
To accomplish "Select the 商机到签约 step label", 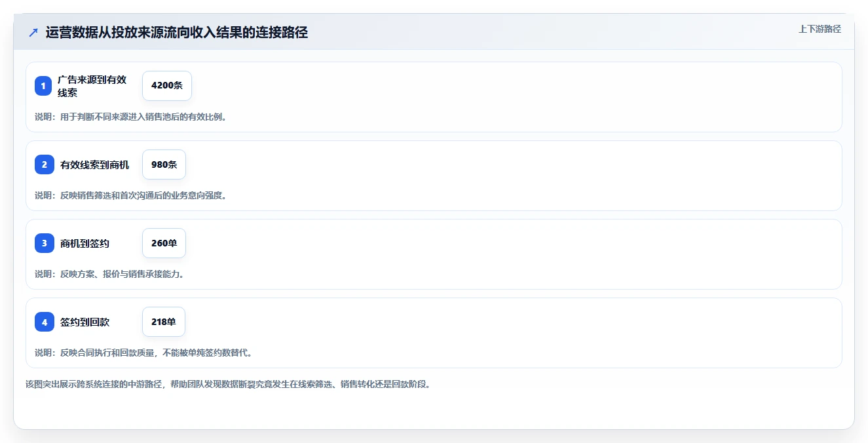I will (85, 244).
